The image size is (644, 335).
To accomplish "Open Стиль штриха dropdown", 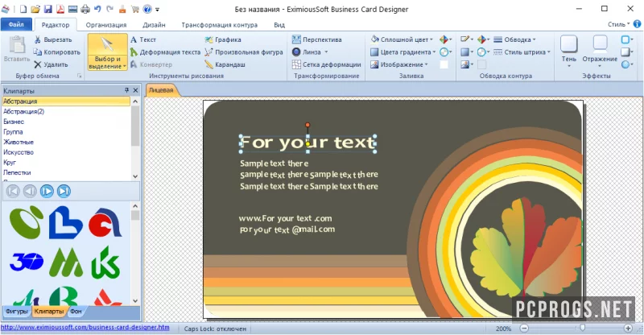I will 522,52.
